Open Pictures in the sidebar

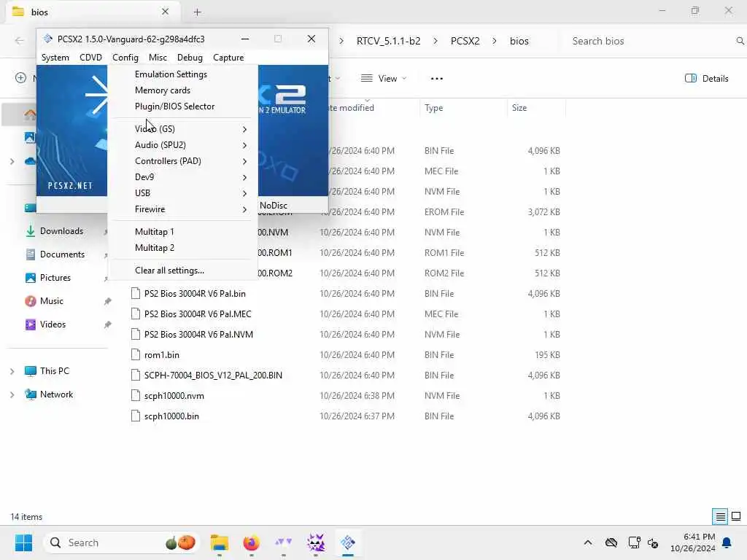point(55,278)
